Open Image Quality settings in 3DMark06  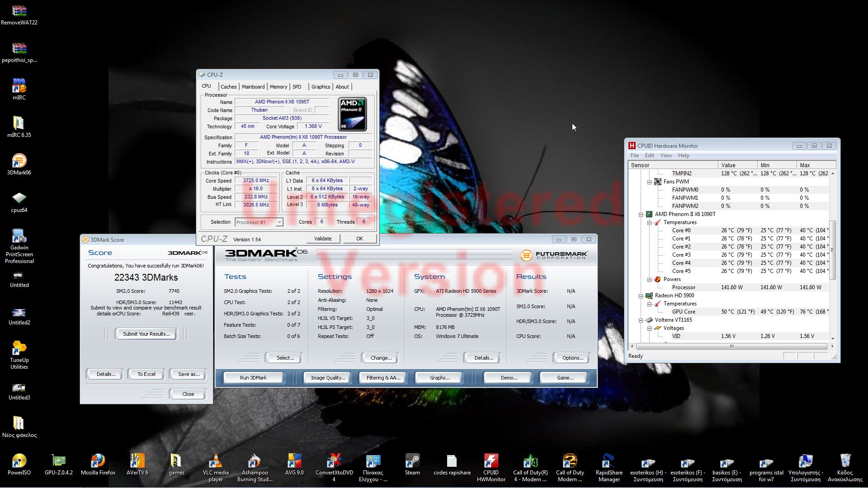pyautogui.click(x=328, y=378)
